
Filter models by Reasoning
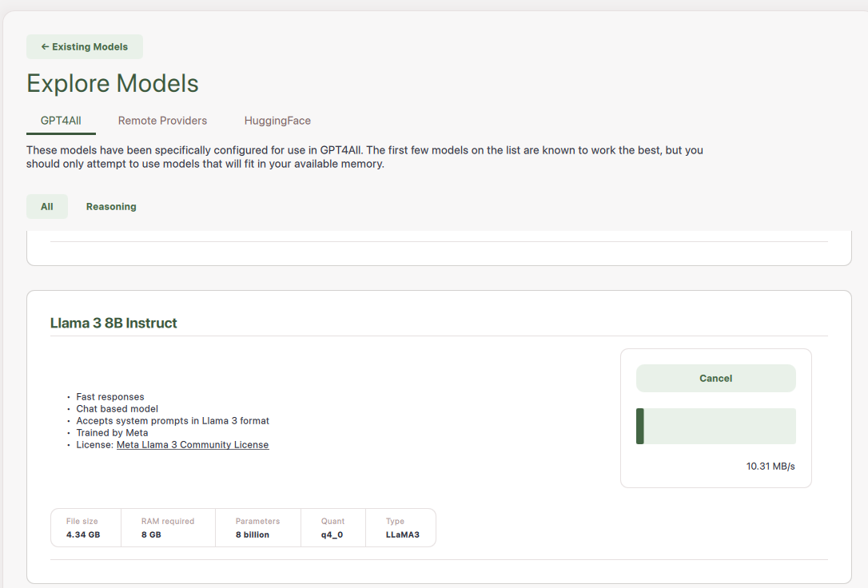click(111, 206)
